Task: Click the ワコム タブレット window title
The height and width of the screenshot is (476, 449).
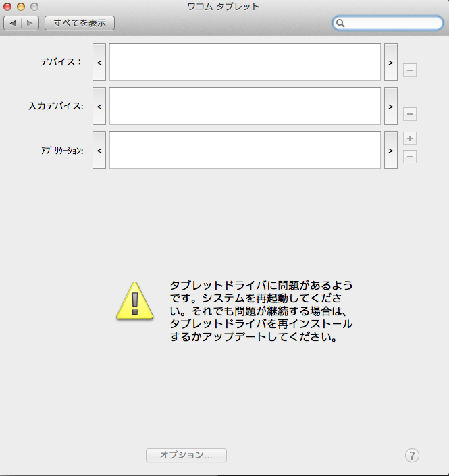Action: click(223, 6)
